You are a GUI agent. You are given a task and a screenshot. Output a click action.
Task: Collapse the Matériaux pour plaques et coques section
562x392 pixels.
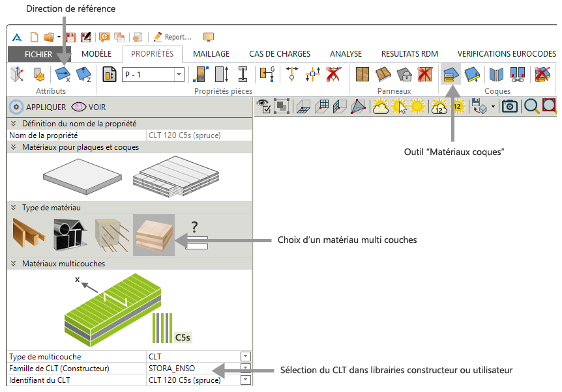[13, 148]
